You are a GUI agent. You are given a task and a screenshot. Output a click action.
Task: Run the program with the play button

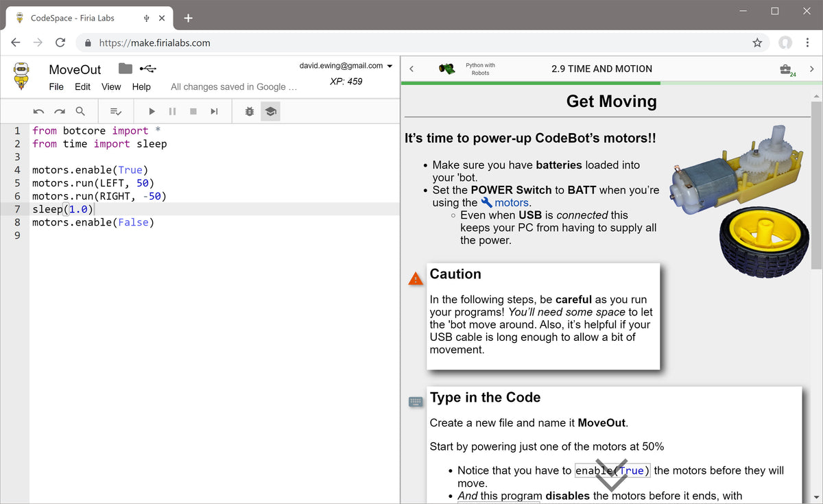(x=152, y=111)
